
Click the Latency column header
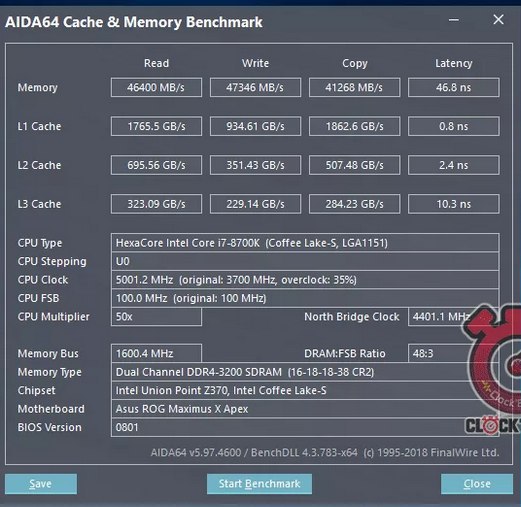pos(454,63)
